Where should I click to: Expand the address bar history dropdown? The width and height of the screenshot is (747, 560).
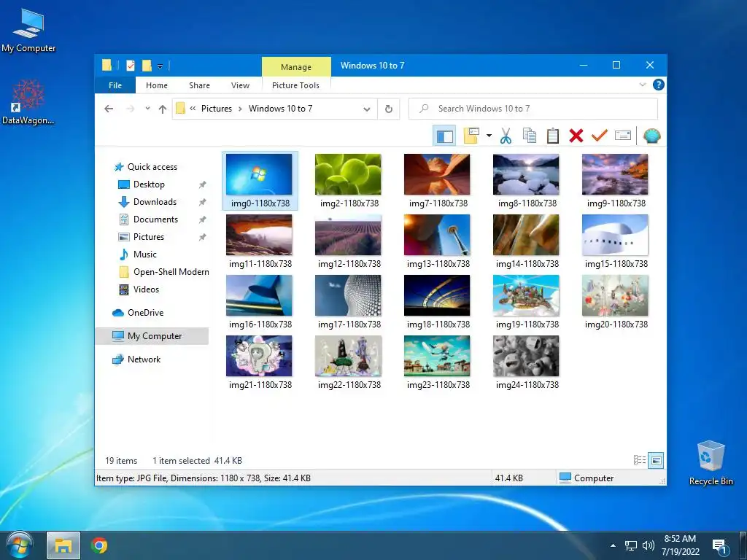click(367, 109)
